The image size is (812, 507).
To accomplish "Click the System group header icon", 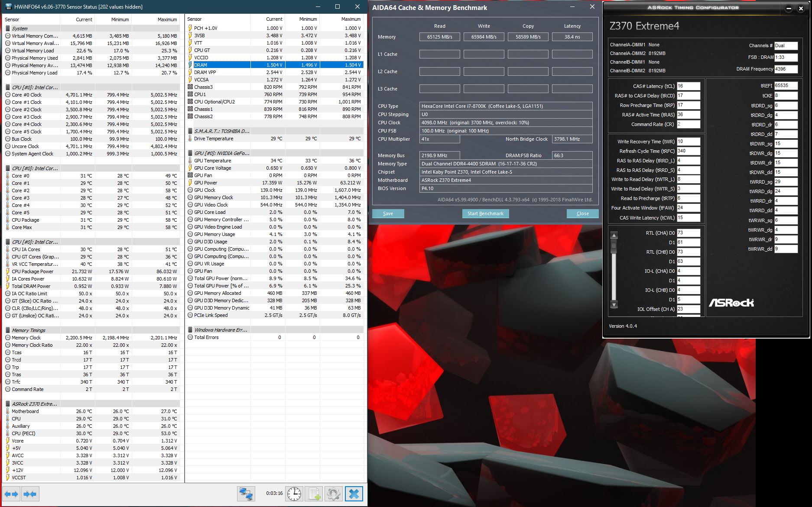I will 8,28.
